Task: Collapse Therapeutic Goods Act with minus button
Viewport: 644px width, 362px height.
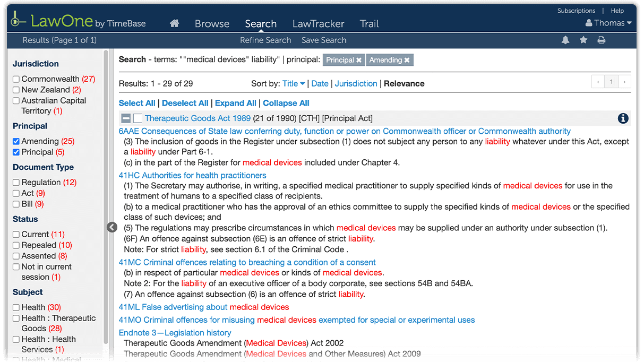Action: pyautogui.click(x=126, y=118)
